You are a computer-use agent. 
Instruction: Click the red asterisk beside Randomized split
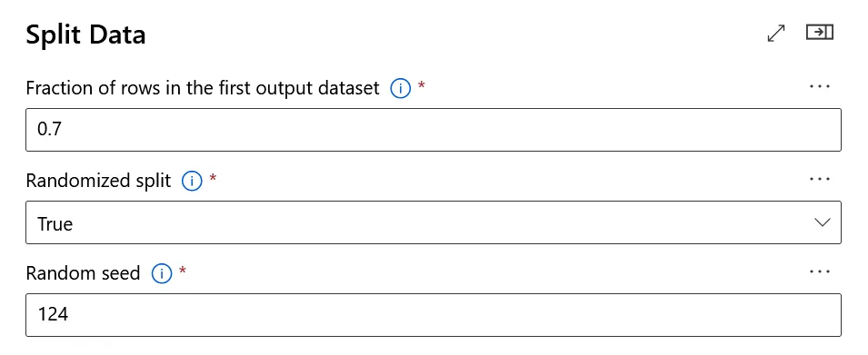click(x=213, y=178)
